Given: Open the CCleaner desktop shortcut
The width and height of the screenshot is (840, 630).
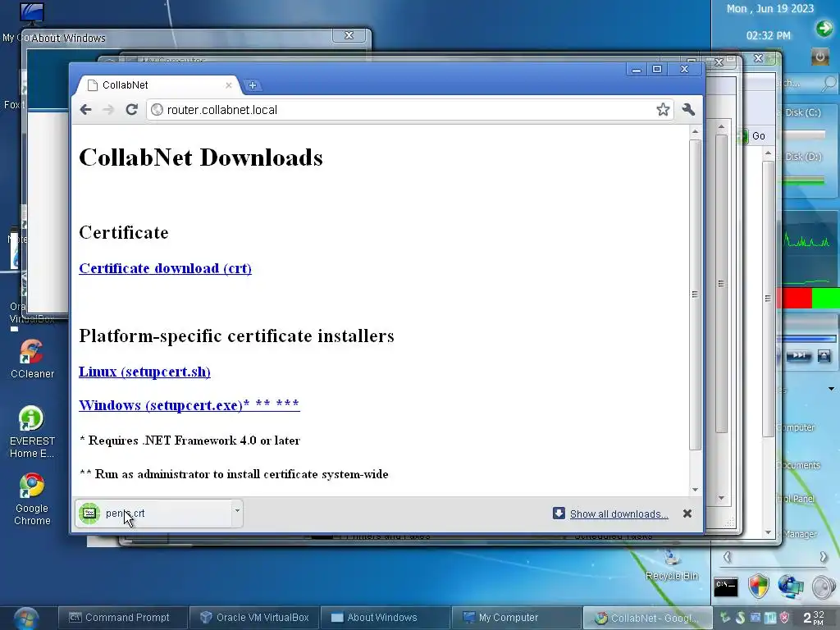Looking at the screenshot, I should [32, 359].
